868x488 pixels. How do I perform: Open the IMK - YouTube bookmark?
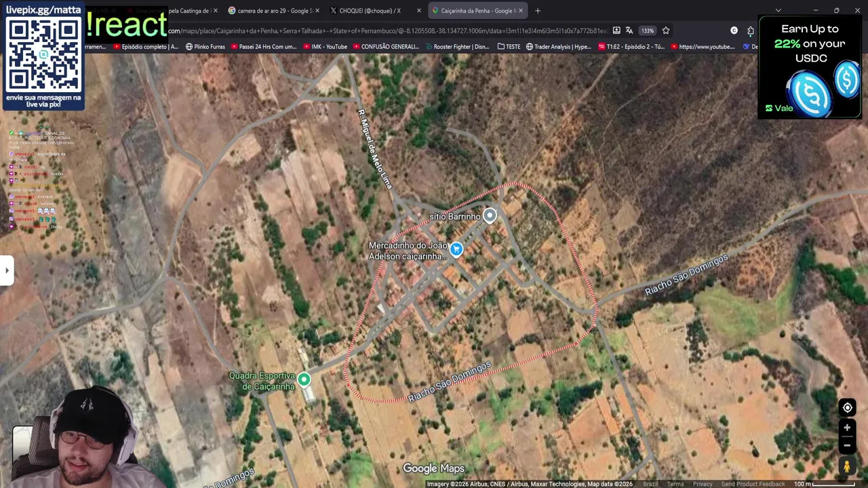[x=325, y=47]
